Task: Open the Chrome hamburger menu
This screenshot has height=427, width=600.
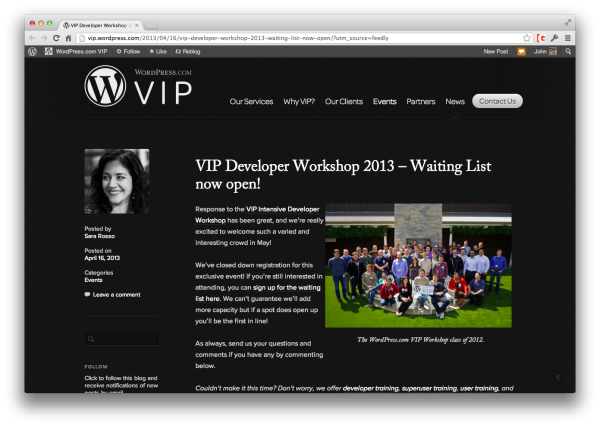Action: [x=568, y=38]
